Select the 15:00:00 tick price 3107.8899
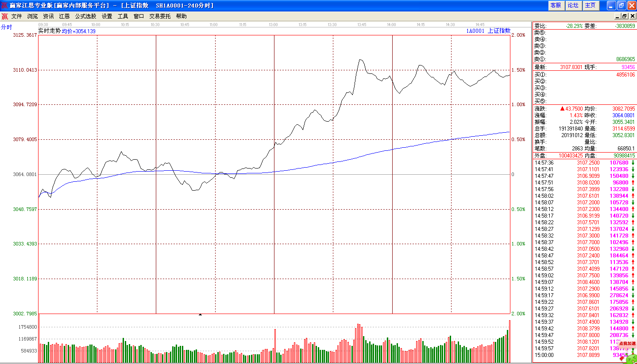 tap(588, 355)
